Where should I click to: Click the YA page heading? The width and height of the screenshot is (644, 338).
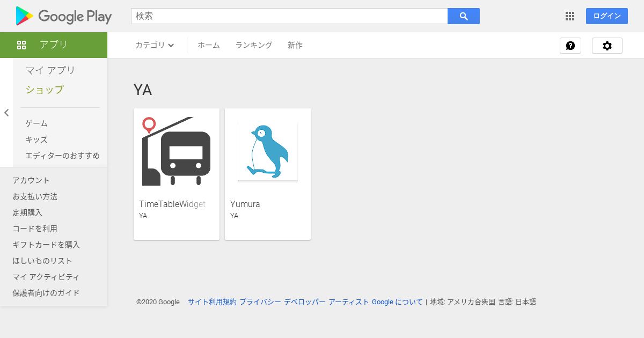pos(143,90)
